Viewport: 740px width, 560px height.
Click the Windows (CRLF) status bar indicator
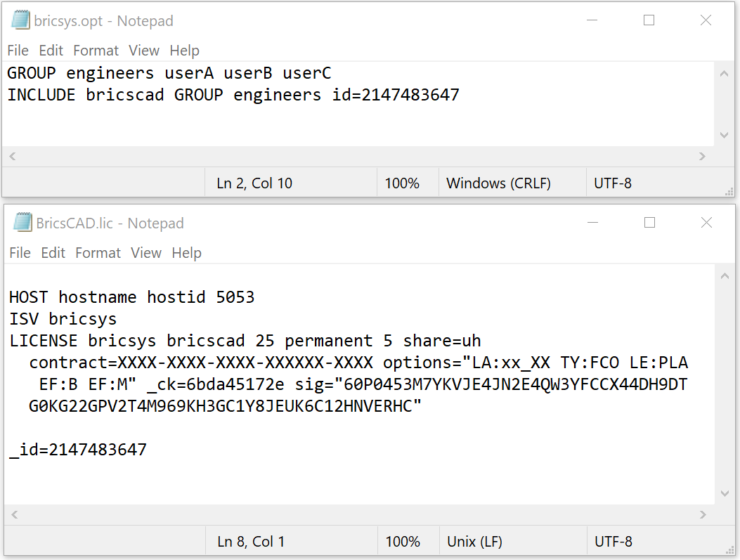498,183
